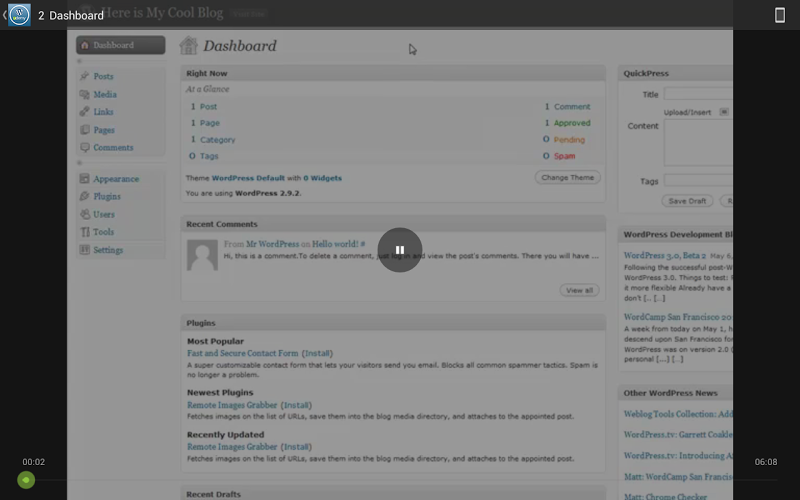Click the Recent Comments widget header
800x500 pixels.
pos(393,224)
